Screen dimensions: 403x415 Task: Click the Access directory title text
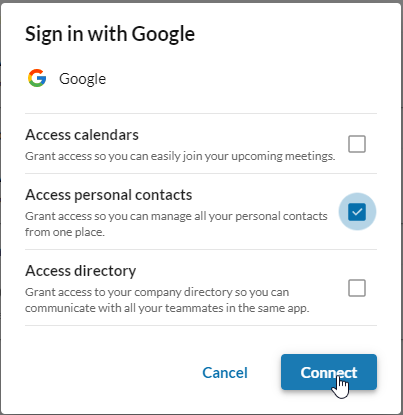[x=81, y=271]
